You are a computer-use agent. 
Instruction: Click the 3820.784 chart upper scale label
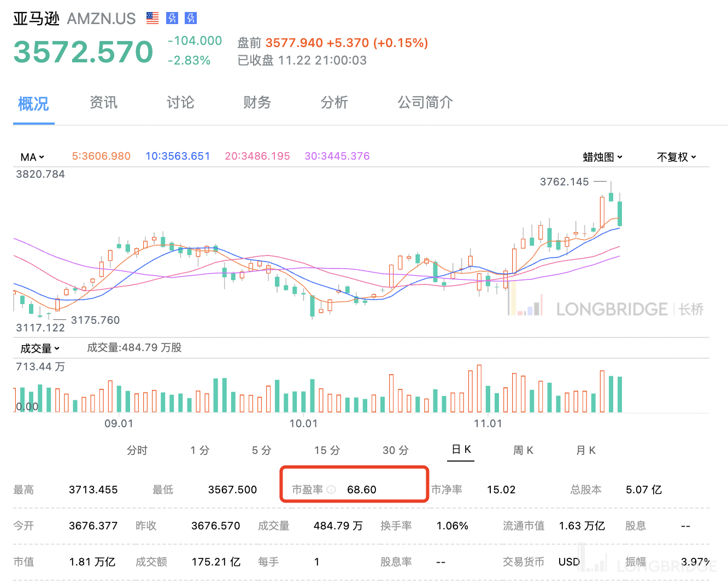(40, 174)
